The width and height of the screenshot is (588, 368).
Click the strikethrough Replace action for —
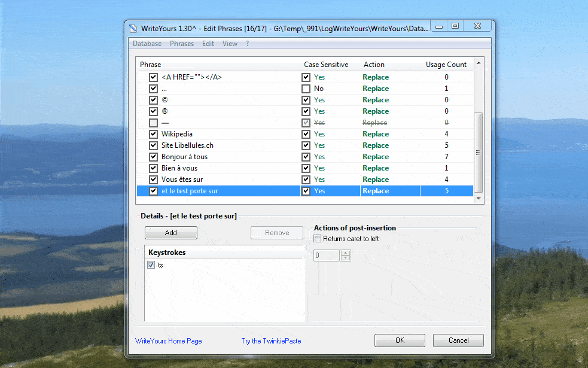[374, 123]
